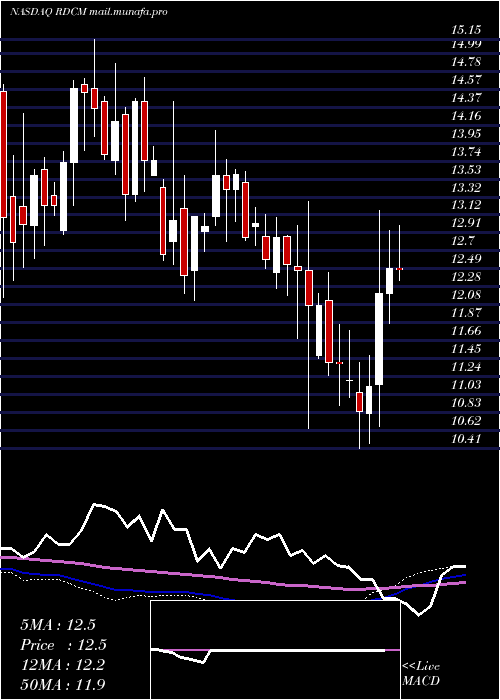Click the 13.53 price axis label

[466, 170]
